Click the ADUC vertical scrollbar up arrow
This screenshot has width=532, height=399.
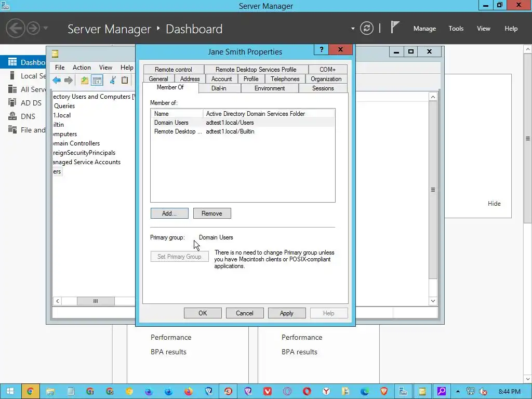pos(433,97)
